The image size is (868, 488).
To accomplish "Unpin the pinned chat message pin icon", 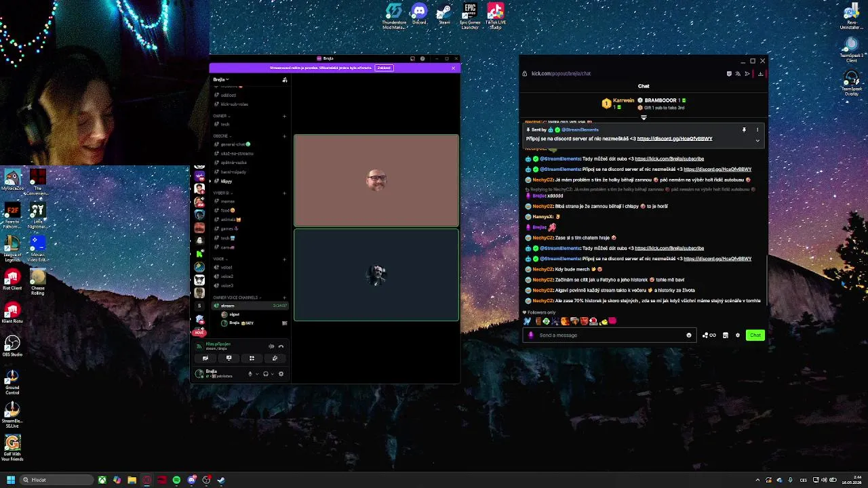I will tap(744, 129).
